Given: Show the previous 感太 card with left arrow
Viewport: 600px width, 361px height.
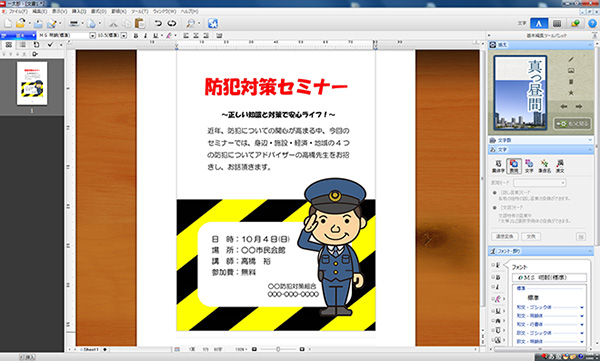Looking at the screenshot, I should point(564,106).
